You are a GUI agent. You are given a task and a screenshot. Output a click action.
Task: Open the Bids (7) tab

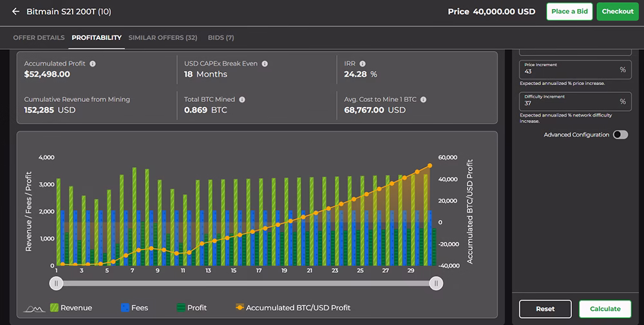[x=221, y=38]
